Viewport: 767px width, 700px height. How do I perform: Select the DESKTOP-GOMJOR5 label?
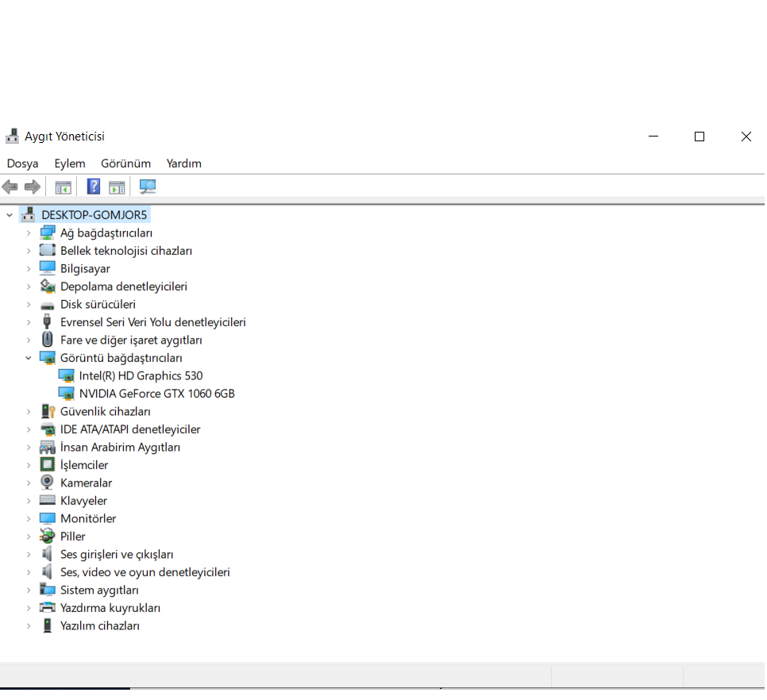(94, 214)
